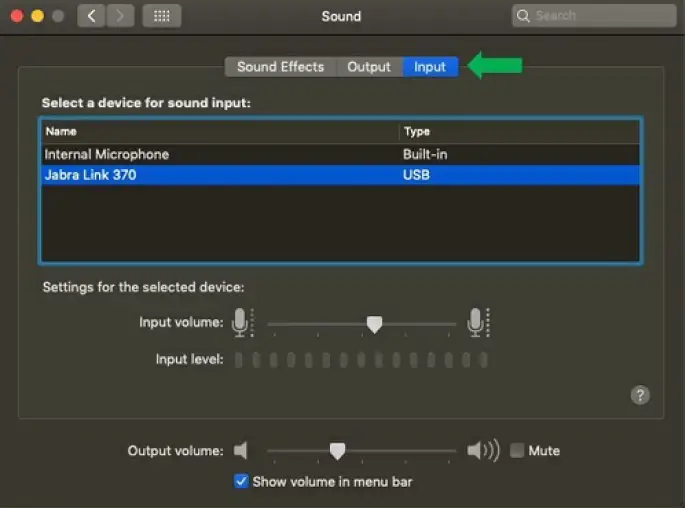This screenshot has width=685, height=508.
Task: Switch to the Output tab
Action: click(x=369, y=67)
